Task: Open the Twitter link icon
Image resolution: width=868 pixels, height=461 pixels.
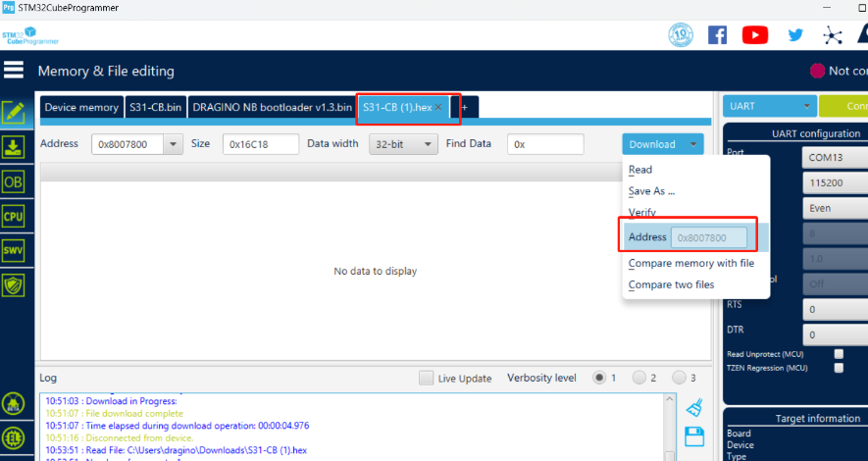Action: pyautogui.click(x=795, y=35)
